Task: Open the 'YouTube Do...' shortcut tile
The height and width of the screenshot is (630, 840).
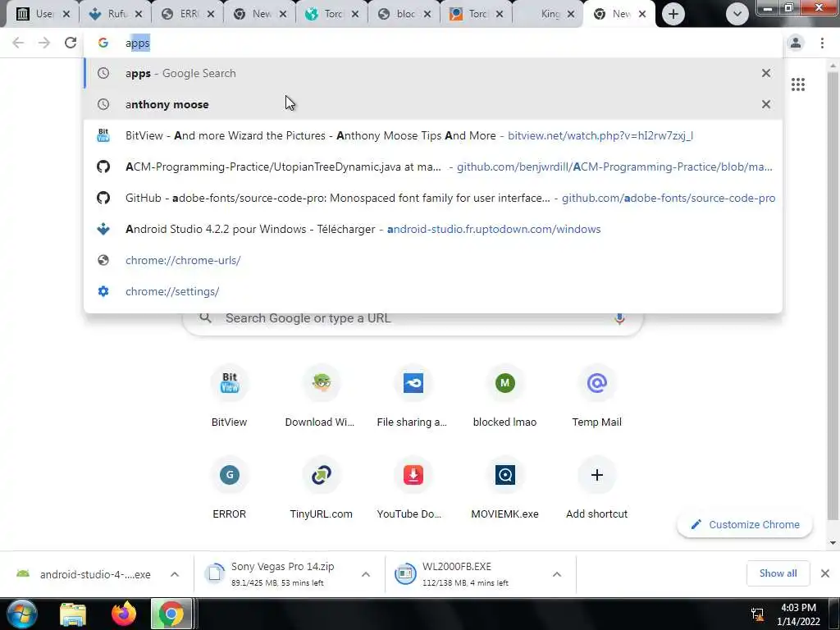Action: click(413, 487)
